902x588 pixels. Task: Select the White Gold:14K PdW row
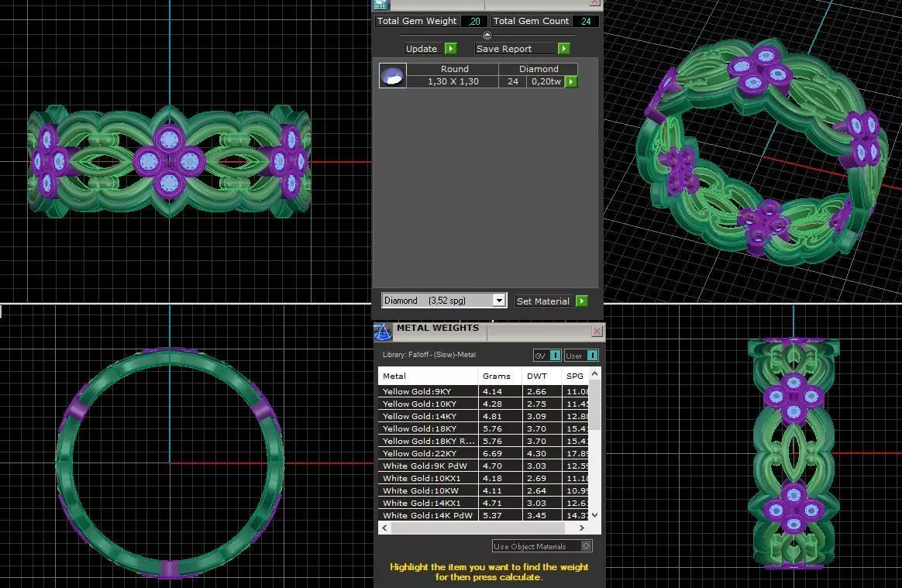484,515
